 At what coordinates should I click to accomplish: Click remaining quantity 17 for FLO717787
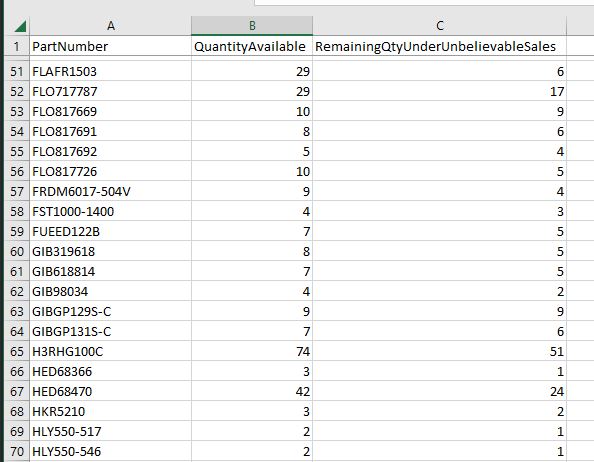(439, 91)
